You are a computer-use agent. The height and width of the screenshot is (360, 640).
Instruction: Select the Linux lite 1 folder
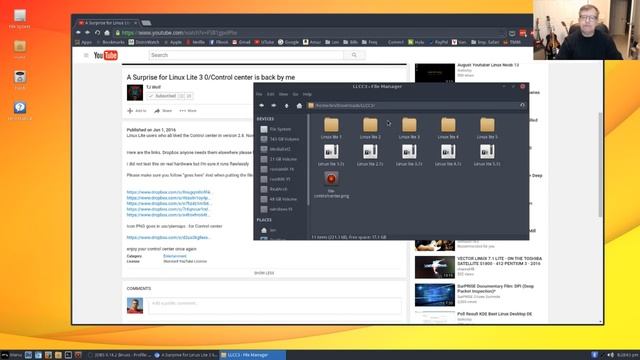click(331, 128)
